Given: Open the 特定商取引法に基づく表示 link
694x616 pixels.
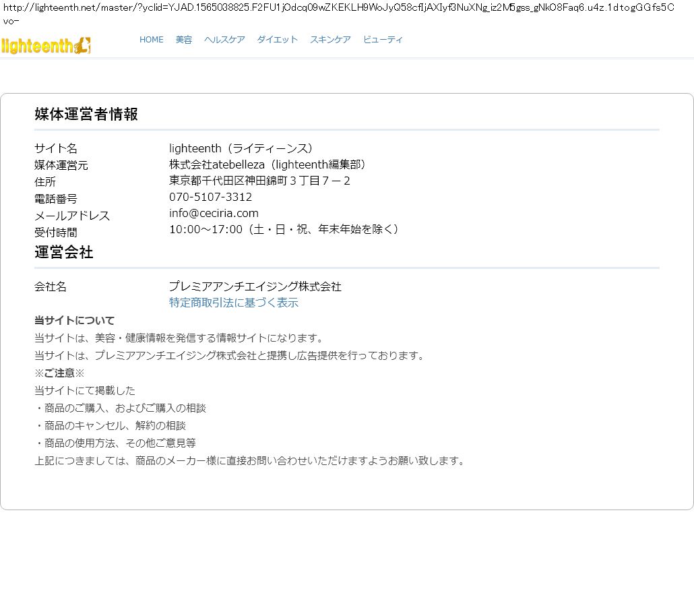Looking at the screenshot, I should pos(233,303).
